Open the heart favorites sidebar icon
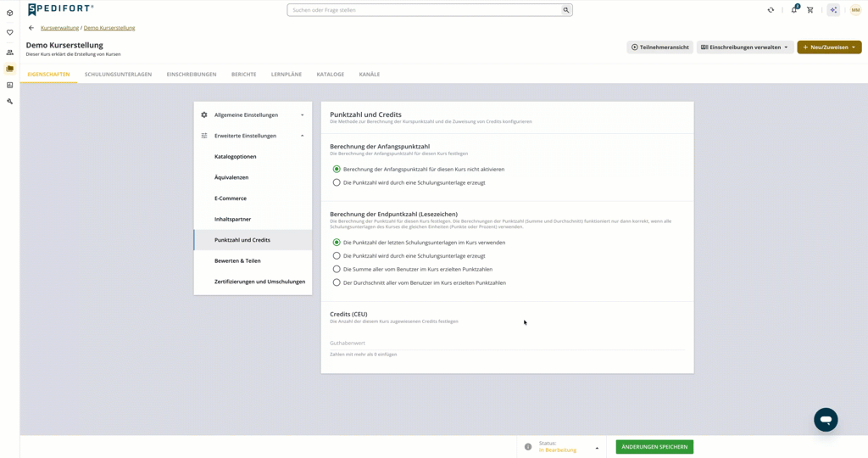 [x=9, y=32]
